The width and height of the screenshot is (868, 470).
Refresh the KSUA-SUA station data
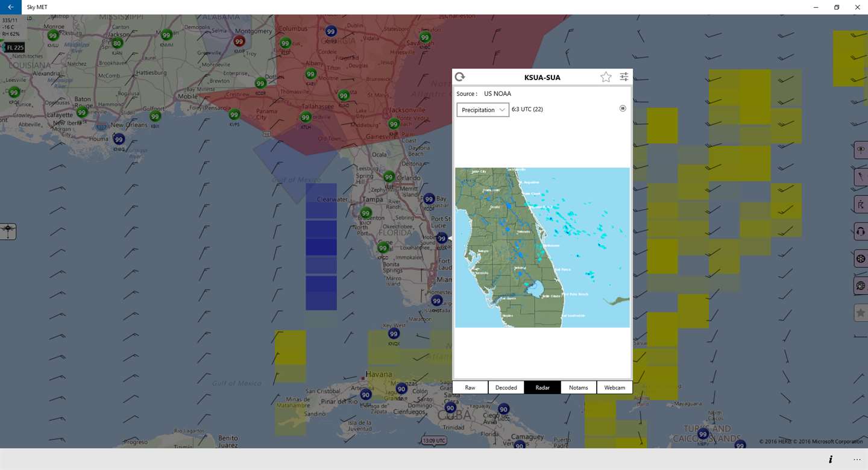pos(460,77)
